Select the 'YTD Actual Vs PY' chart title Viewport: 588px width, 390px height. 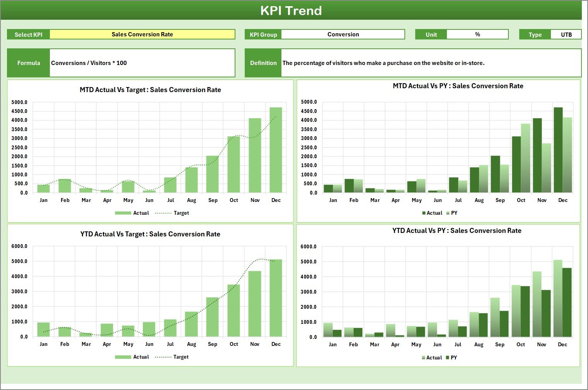pos(457,231)
